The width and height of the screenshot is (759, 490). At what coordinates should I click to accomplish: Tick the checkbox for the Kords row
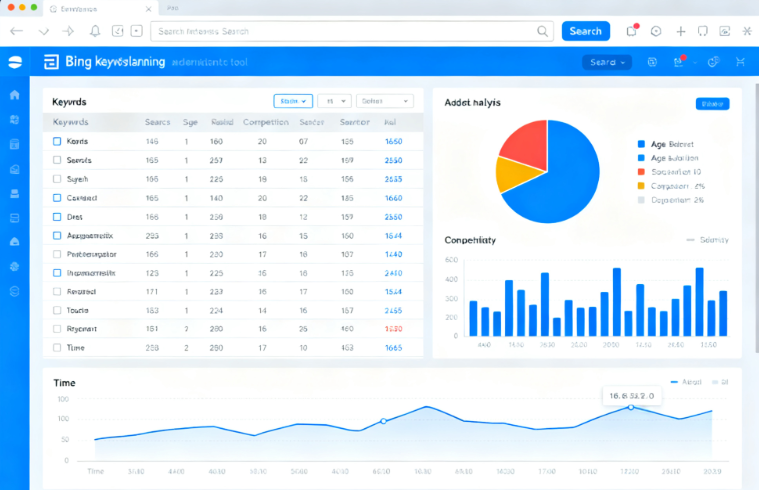pos(57,141)
